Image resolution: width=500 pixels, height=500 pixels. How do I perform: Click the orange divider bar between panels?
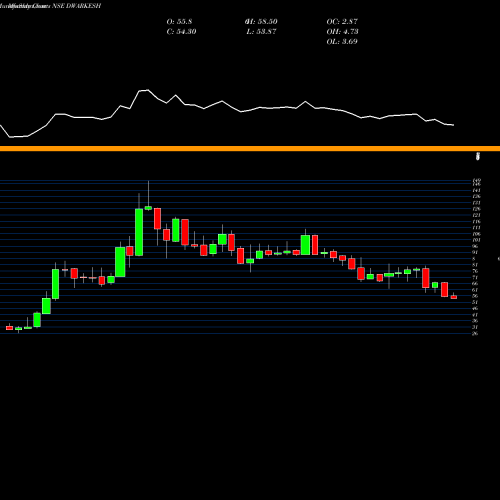[x=250, y=149]
